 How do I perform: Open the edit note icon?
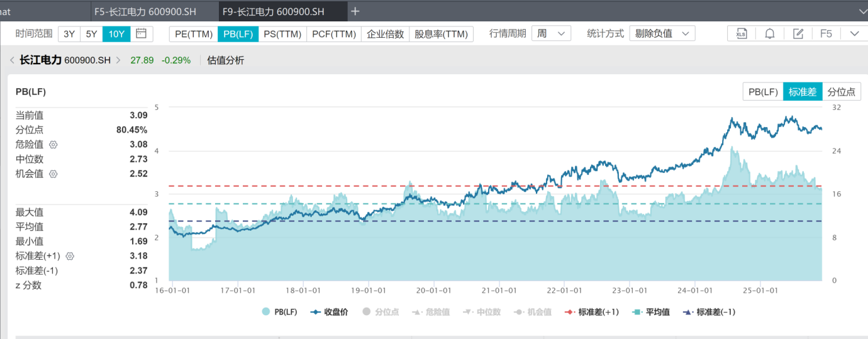coord(798,34)
